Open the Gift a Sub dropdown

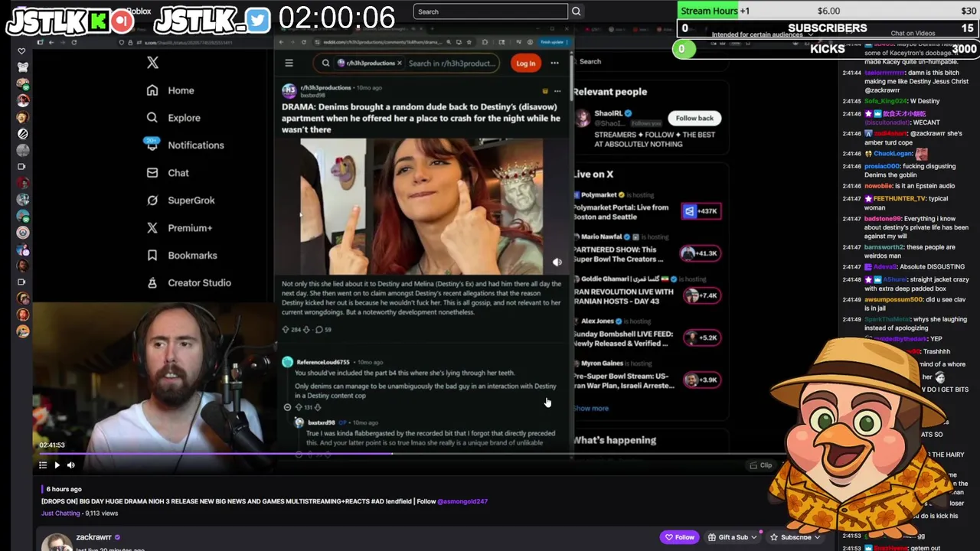733,537
